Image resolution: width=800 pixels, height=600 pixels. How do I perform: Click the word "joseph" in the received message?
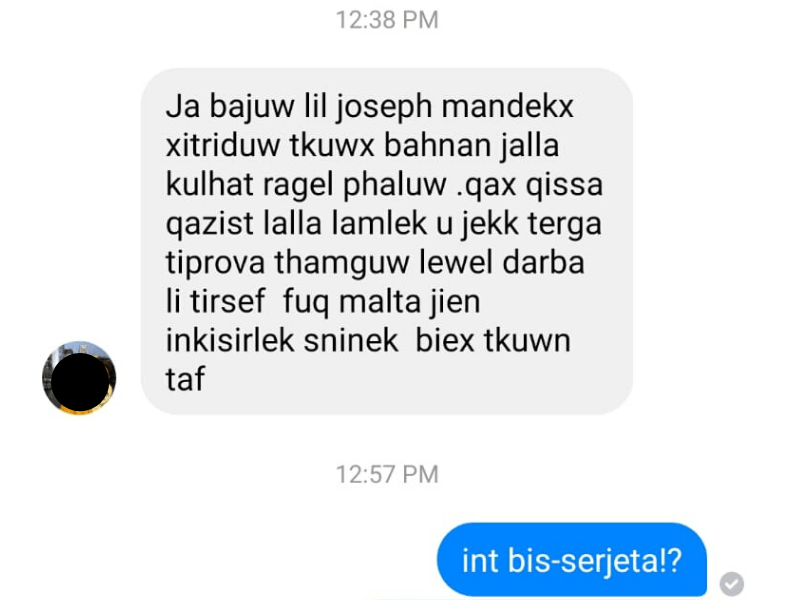click(x=384, y=109)
